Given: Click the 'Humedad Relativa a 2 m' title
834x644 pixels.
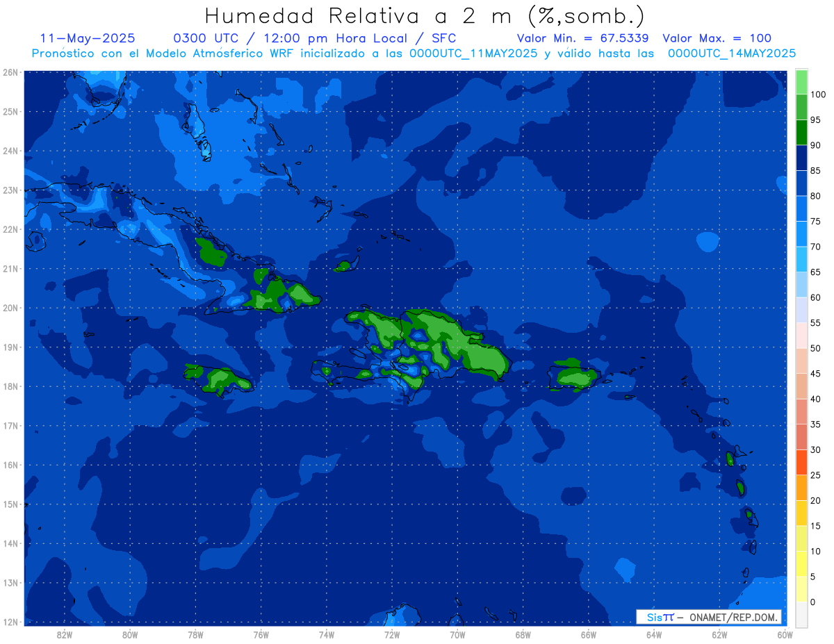Looking at the screenshot, I should (x=425, y=15).
